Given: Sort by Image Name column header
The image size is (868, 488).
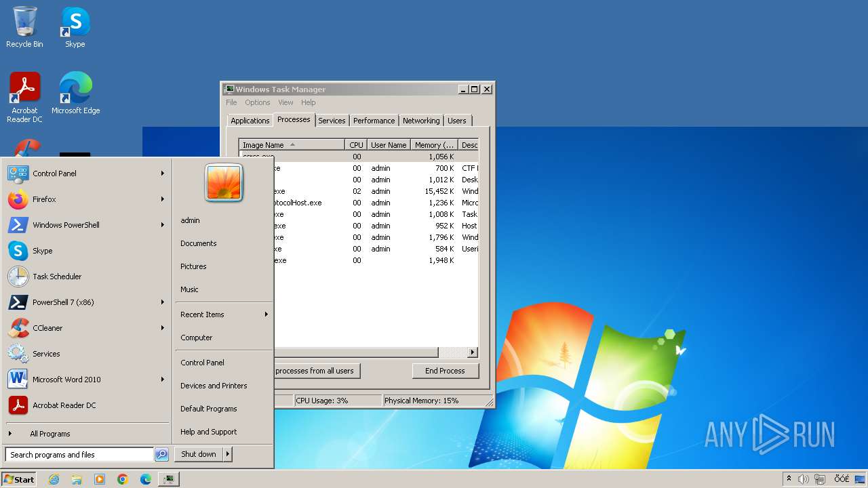Looking at the screenshot, I should coord(292,145).
